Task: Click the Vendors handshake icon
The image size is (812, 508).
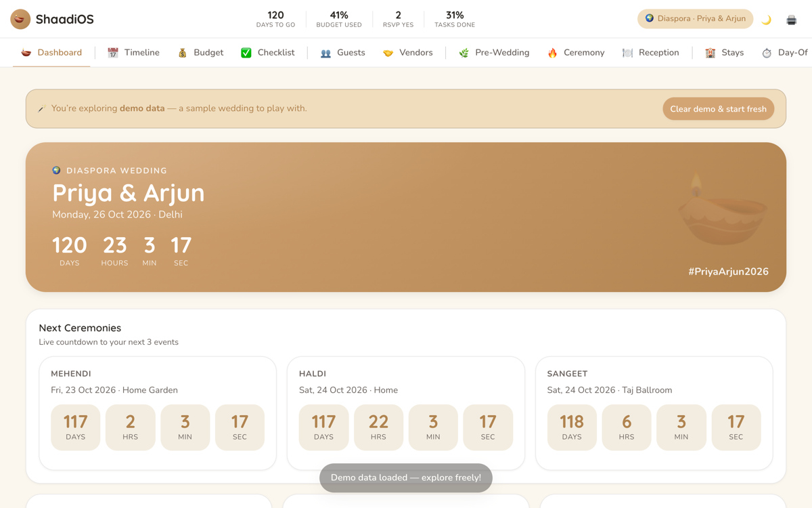Action: click(x=388, y=53)
